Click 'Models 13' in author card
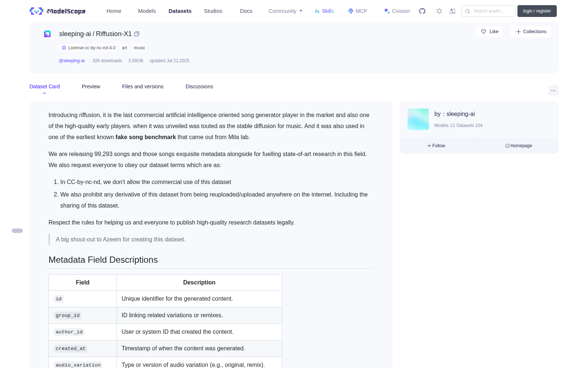Screen dimensions: 588x368 tap(444, 125)
